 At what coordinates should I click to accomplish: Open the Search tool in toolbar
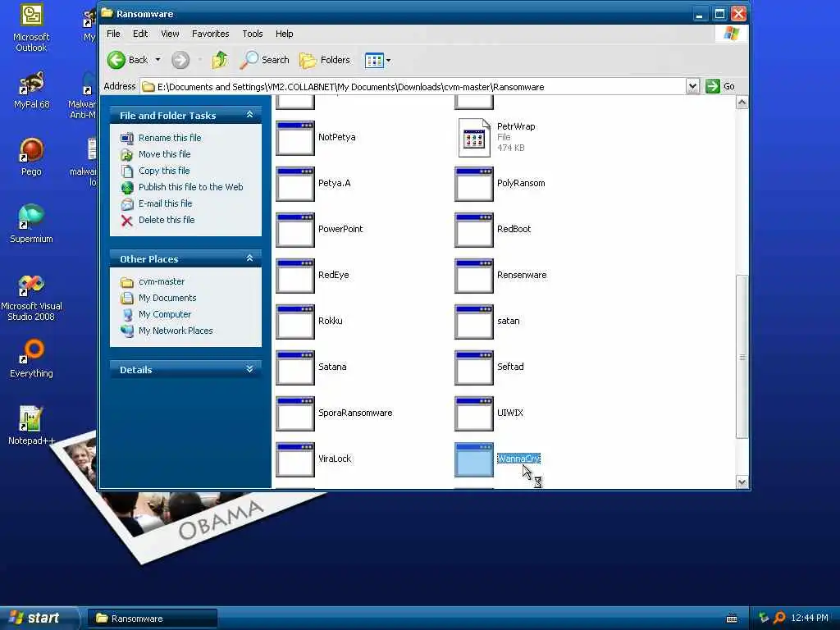click(264, 60)
